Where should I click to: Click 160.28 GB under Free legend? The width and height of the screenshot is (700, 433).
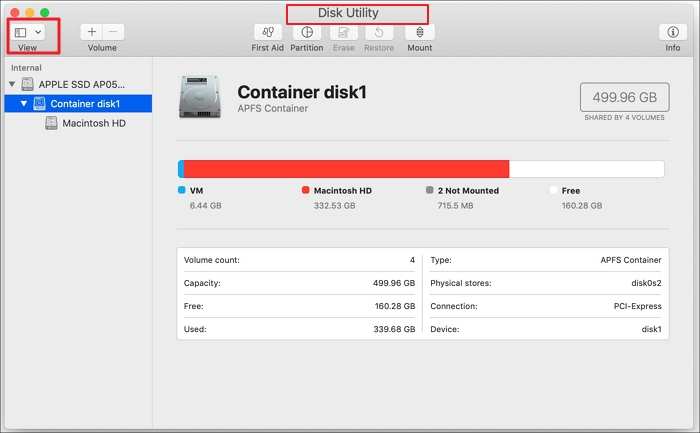[x=582, y=206]
